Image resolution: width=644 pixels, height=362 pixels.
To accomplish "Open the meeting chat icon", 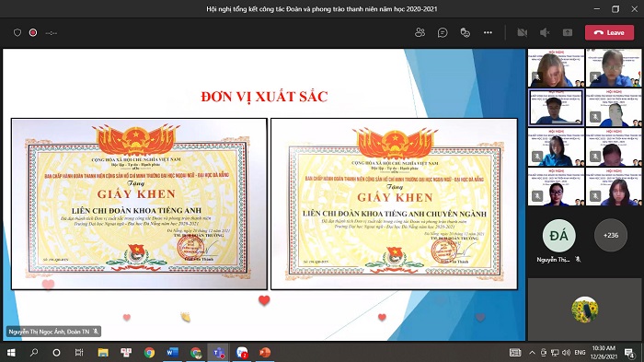I will pyautogui.click(x=443, y=32).
